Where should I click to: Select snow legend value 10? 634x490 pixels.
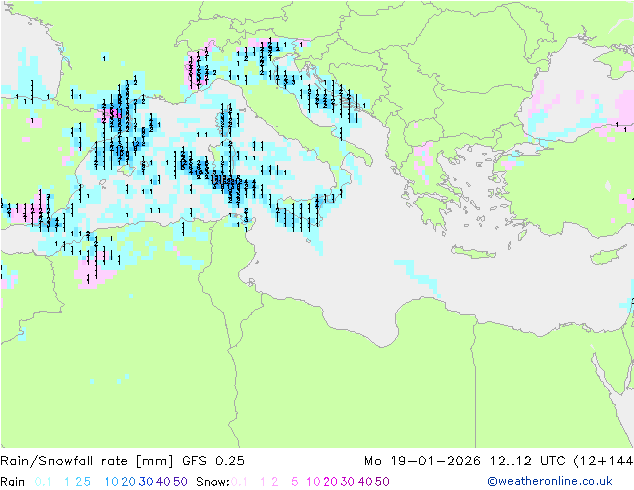tap(313, 482)
